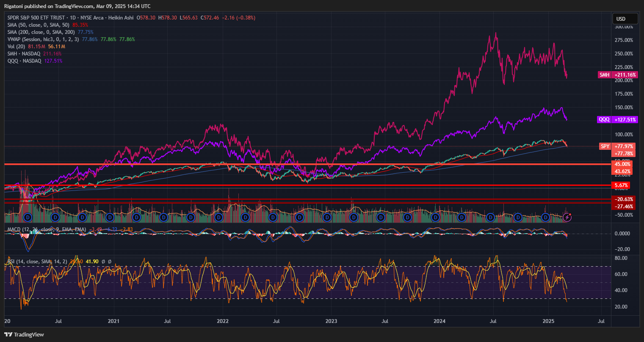Click the 41.90 RSI value
This screenshot has height=342, width=644.
pyautogui.click(x=92, y=262)
